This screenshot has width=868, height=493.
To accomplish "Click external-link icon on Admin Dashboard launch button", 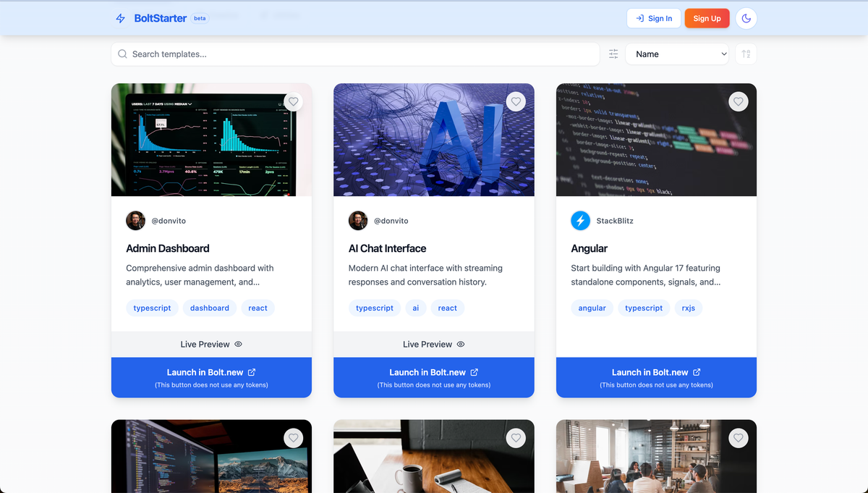I will click(252, 372).
